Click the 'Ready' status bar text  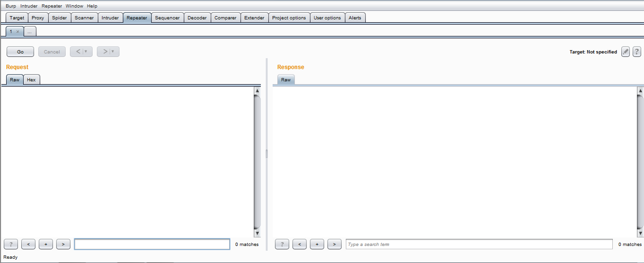10,257
